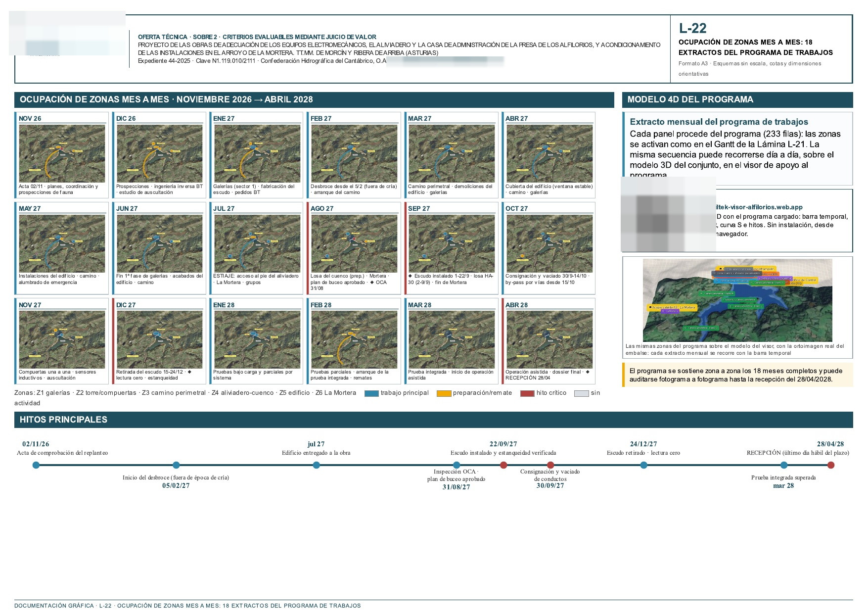Select the orange 'preparación/remate' legend swatch
Viewport: 868px width, 614px height.
point(444,393)
